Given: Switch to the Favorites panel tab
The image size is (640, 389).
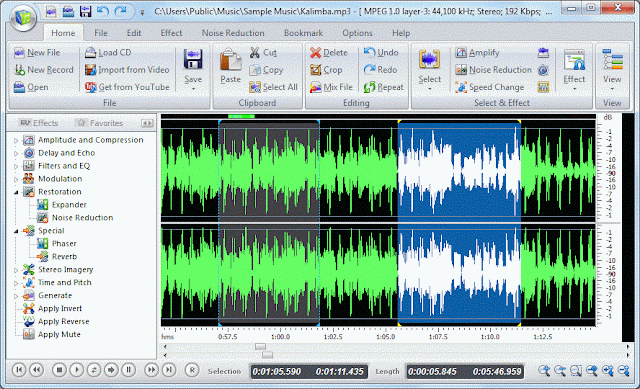Looking at the screenshot, I should (x=100, y=123).
